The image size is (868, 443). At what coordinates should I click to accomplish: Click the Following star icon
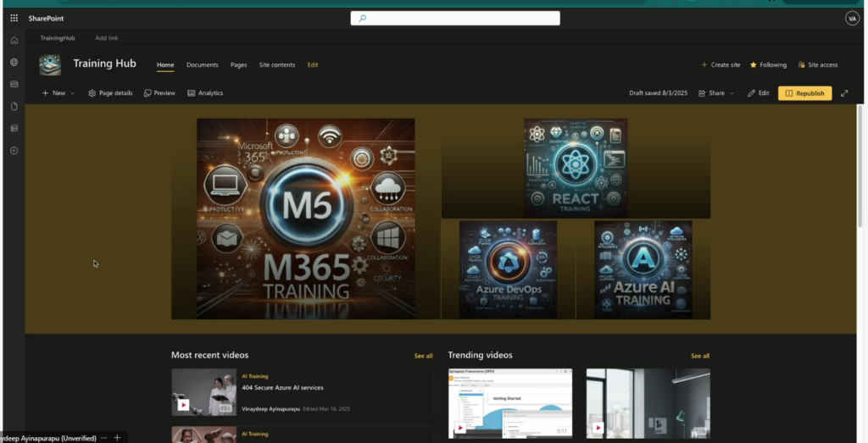(x=753, y=64)
